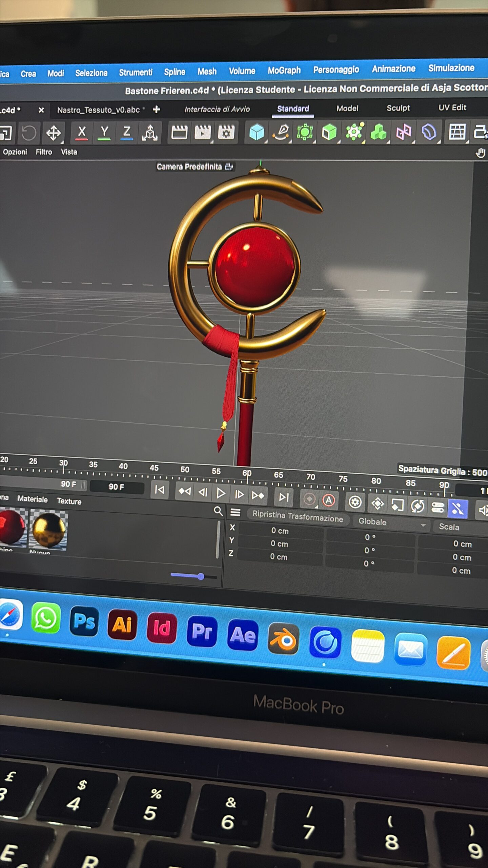Open Blender from the Dock

284,638
